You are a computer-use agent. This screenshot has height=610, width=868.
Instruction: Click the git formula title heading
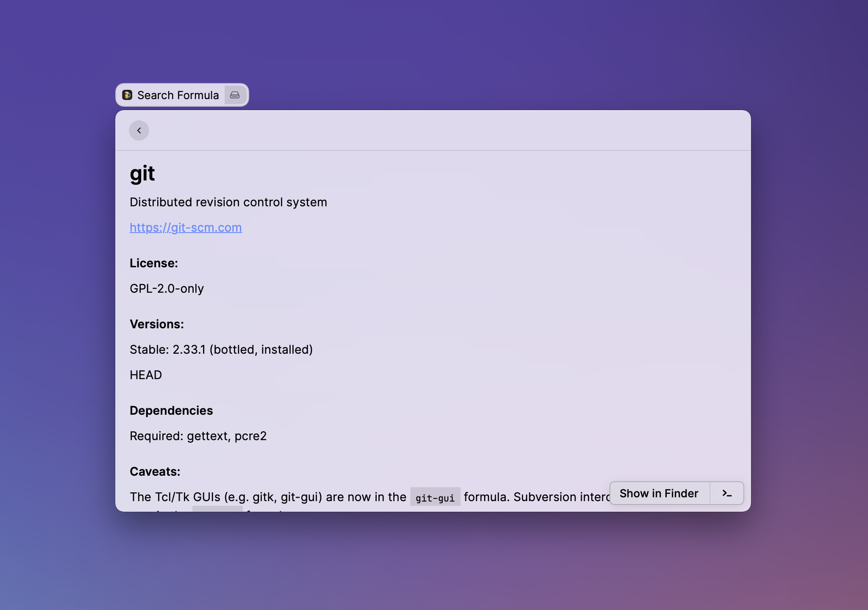tap(142, 174)
